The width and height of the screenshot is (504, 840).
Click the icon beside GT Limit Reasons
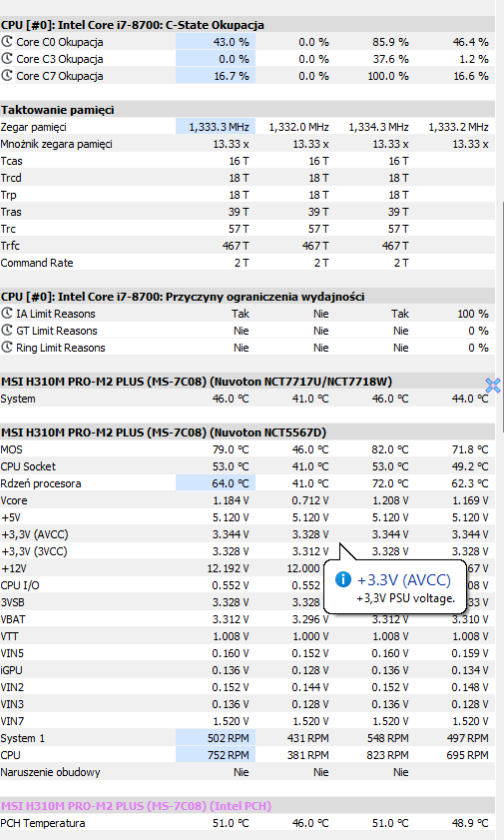[6, 331]
